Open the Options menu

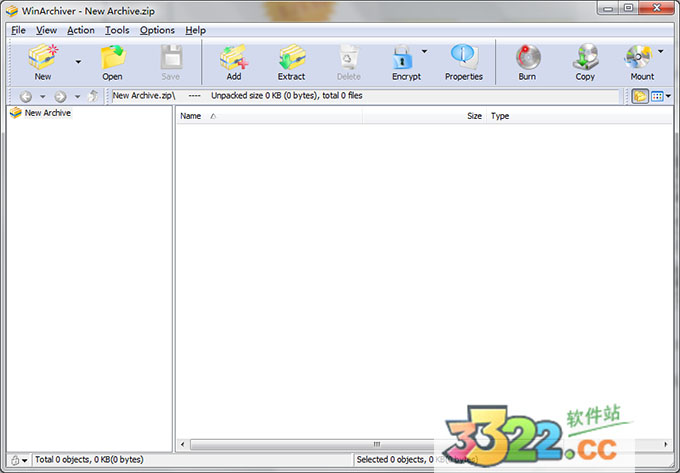point(157,30)
